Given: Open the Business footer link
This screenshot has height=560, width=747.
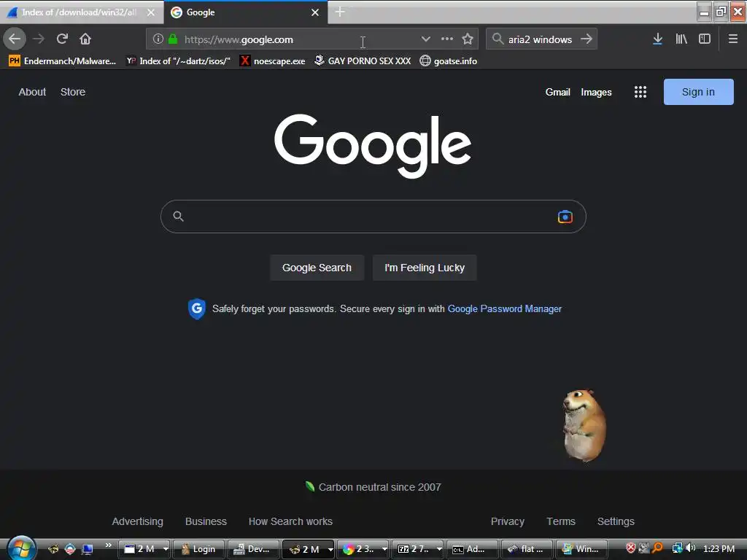Looking at the screenshot, I should (x=206, y=521).
